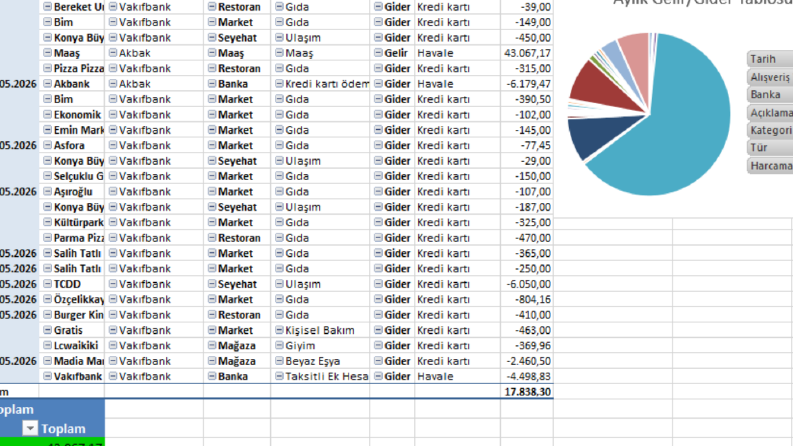Collapse the Burger Kin row entry
793x446 pixels.
[x=48, y=315]
